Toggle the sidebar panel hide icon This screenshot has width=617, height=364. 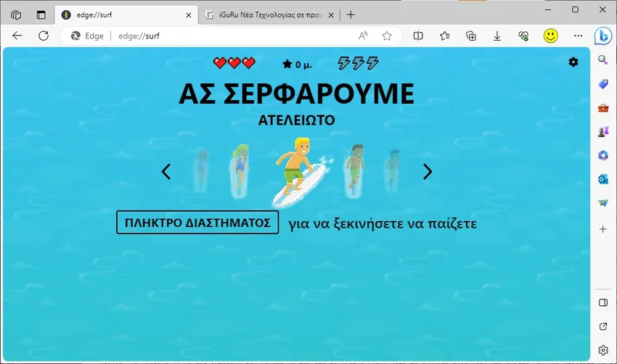tap(602, 302)
